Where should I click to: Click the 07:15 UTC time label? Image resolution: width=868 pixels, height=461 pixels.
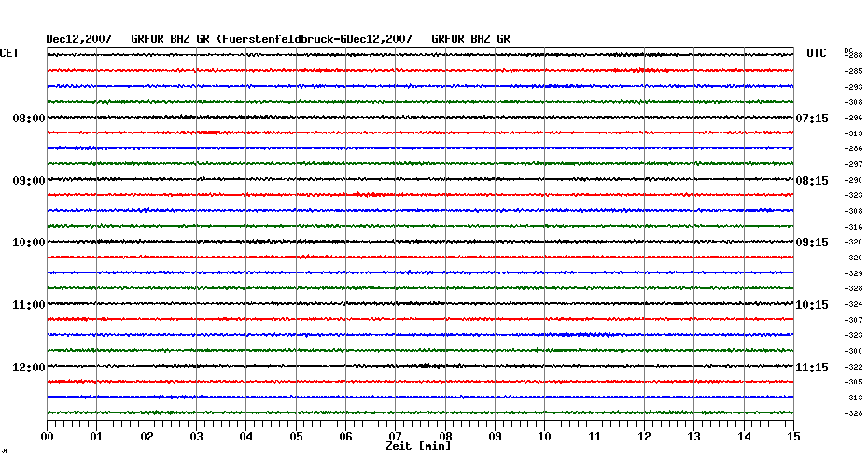(812, 119)
